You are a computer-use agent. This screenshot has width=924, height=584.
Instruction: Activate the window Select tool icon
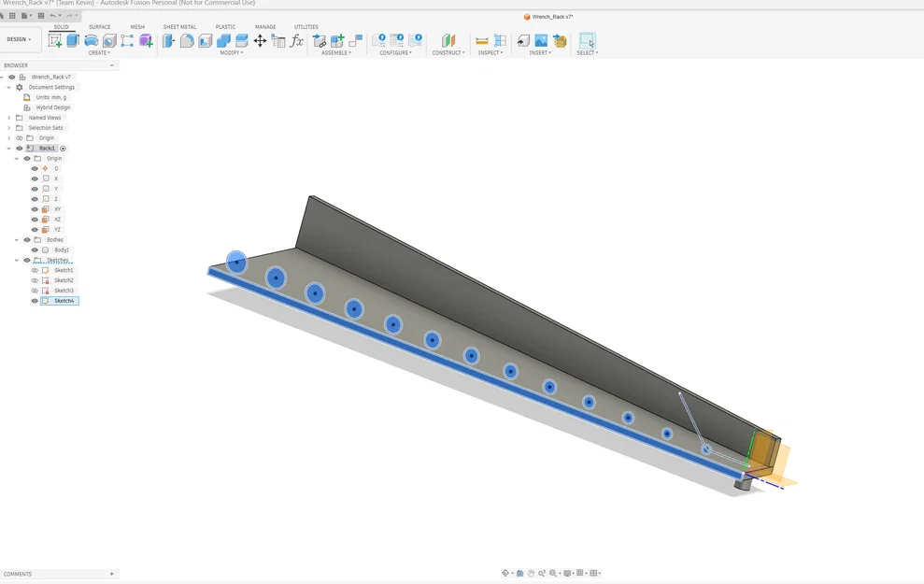point(587,40)
